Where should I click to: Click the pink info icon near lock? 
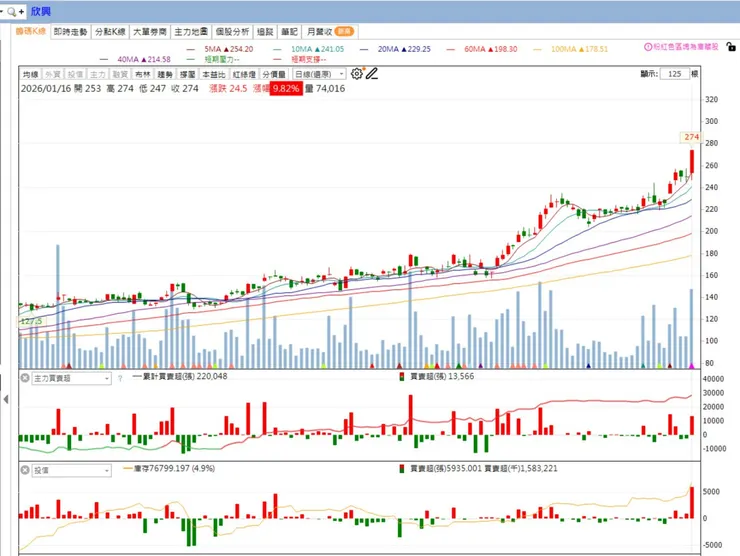(648, 47)
